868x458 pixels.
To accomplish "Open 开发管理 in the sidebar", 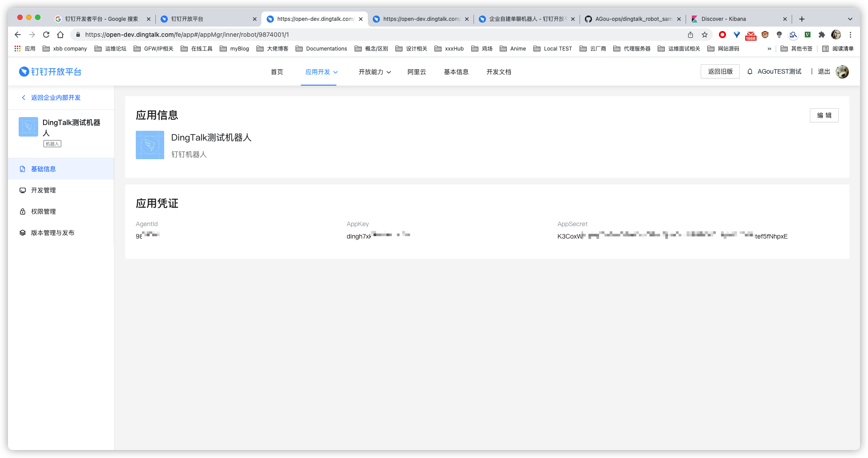I will (x=61, y=190).
